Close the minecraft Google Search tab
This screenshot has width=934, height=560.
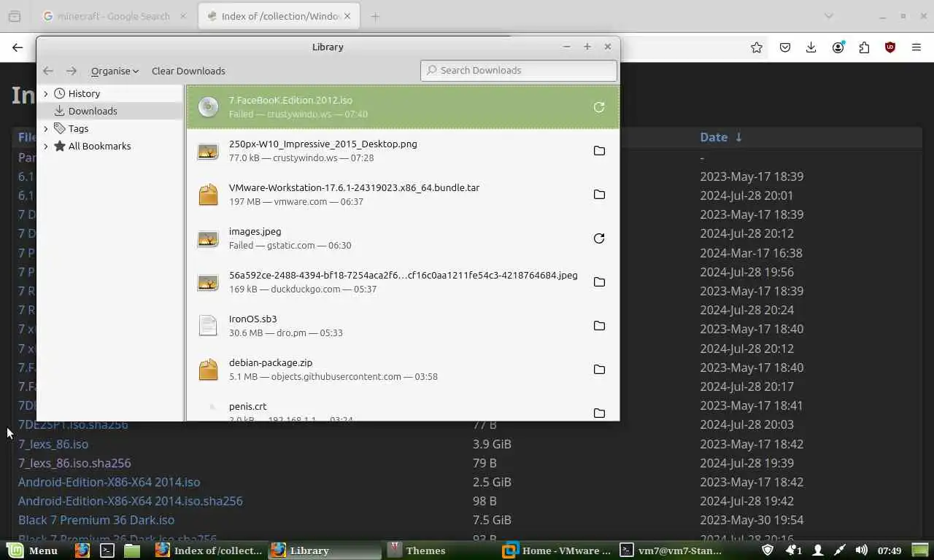[183, 16]
